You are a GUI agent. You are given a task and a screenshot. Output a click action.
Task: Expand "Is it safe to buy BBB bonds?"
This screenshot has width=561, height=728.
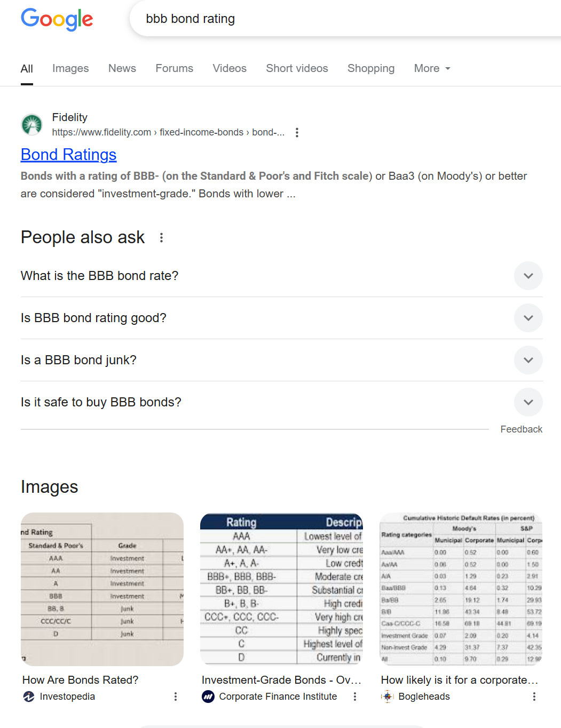coord(528,402)
